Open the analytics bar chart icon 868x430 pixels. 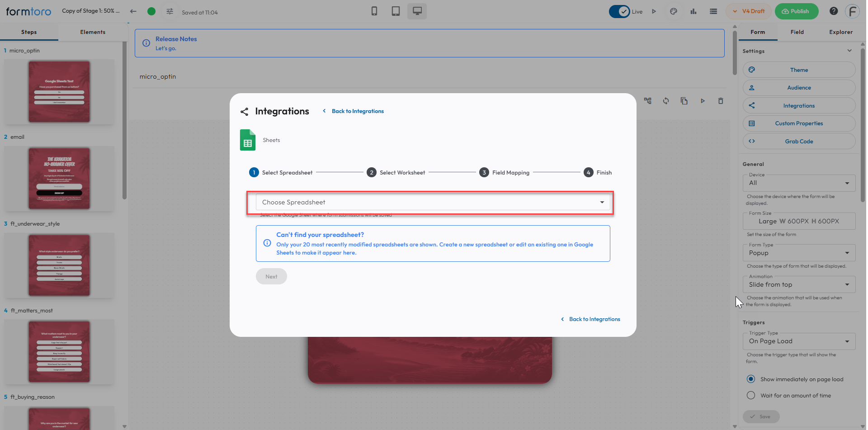(693, 11)
